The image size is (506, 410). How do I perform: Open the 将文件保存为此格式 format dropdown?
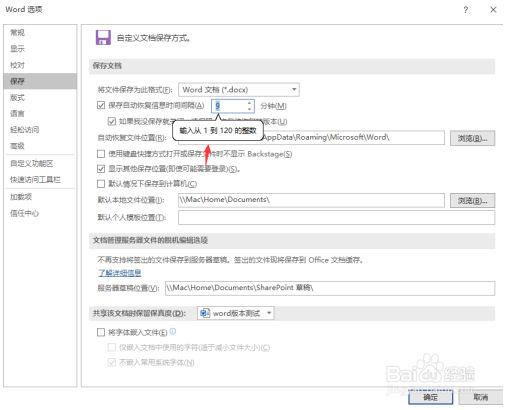click(x=239, y=90)
